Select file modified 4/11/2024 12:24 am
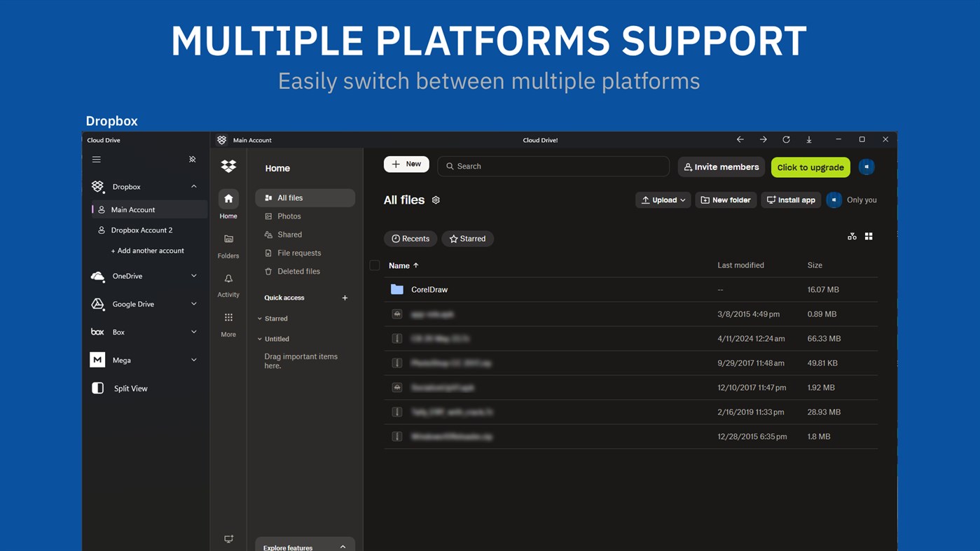Image resolution: width=980 pixels, height=551 pixels. pyautogui.click(x=630, y=338)
